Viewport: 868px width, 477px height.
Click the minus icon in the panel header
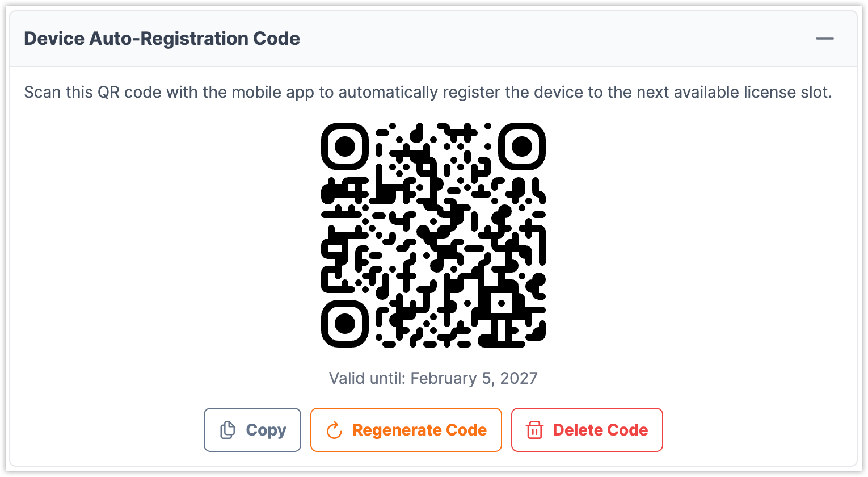(825, 39)
